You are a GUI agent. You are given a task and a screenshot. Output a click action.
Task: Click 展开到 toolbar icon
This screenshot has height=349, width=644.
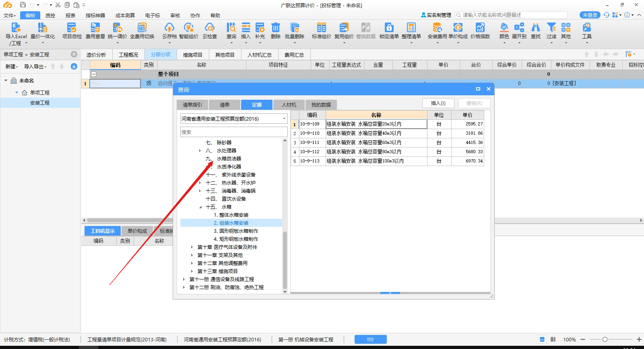point(519,31)
